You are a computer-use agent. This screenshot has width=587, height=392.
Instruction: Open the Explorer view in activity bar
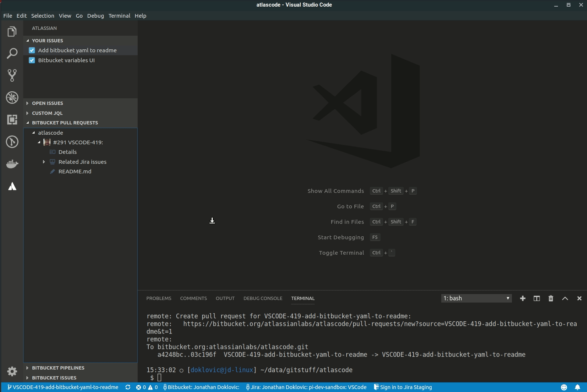coord(12,32)
